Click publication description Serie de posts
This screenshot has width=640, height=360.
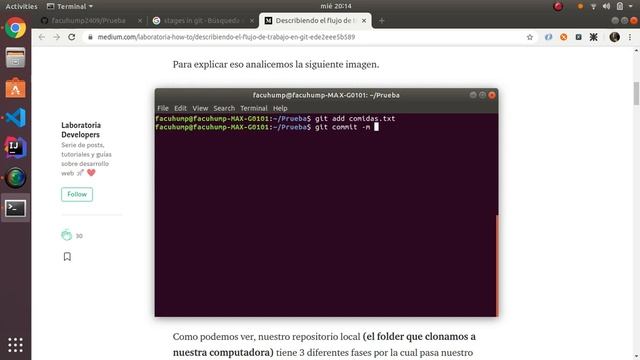pos(87,159)
